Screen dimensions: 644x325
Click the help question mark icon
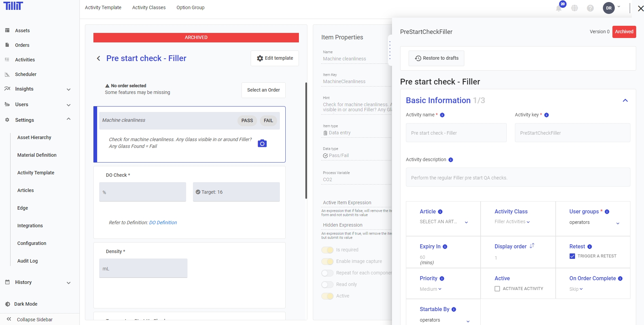coord(590,8)
